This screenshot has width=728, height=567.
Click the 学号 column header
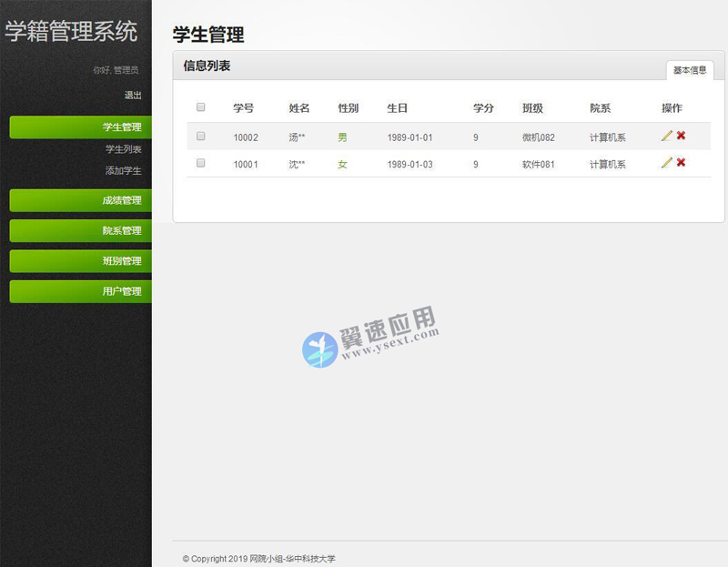click(x=243, y=107)
